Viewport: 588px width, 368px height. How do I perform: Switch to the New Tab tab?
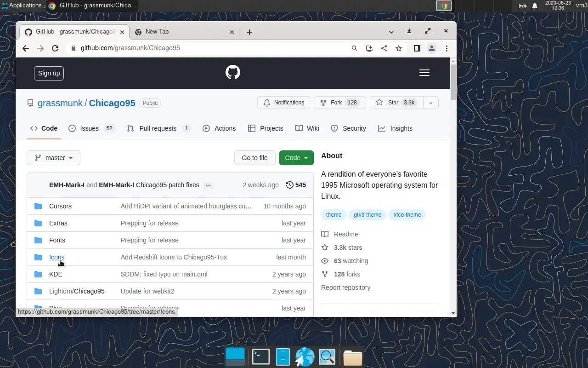(184, 32)
